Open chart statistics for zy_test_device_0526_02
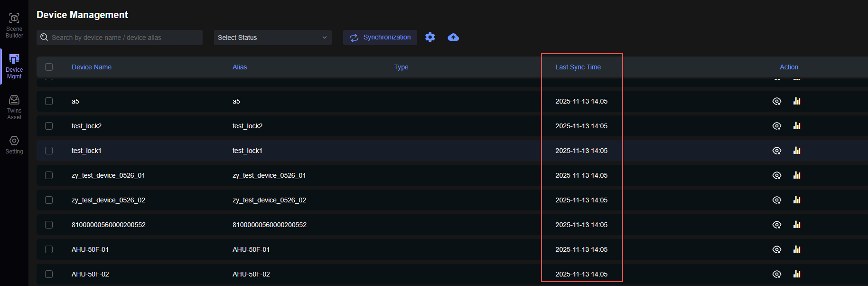This screenshot has width=868, height=286. click(797, 200)
